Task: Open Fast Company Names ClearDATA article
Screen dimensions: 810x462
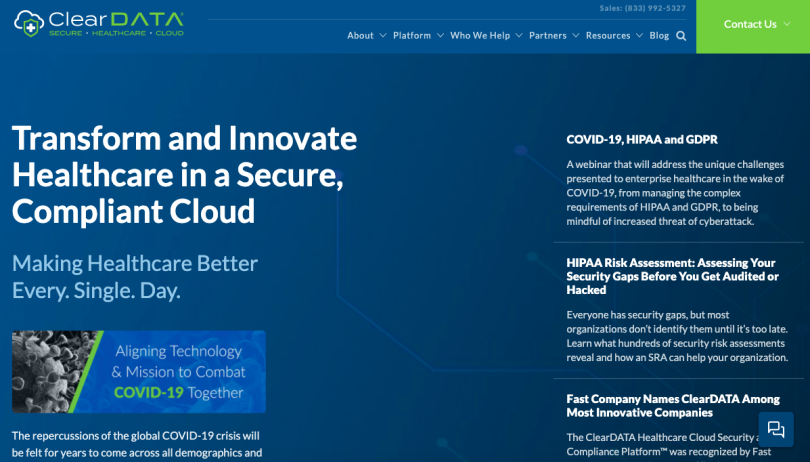Action: (x=673, y=406)
